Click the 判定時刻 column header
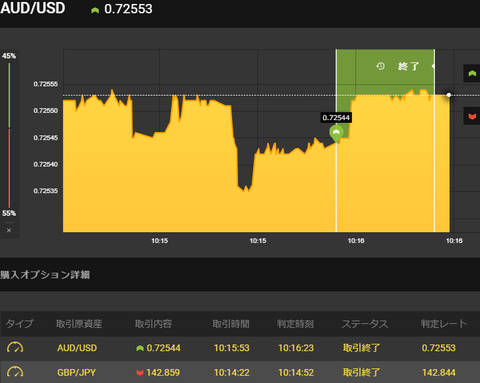Viewport: 480px width, 383px height. (x=295, y=324)
